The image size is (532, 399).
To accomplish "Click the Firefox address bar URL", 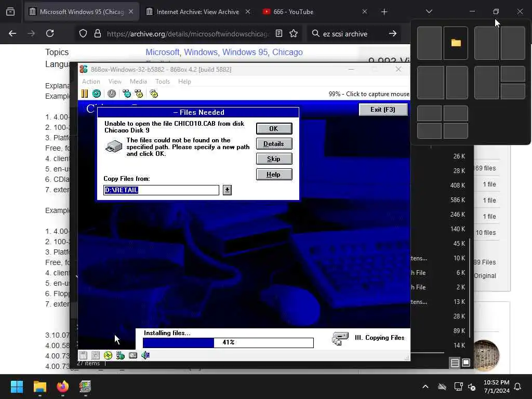I will [x=188, y=34].
